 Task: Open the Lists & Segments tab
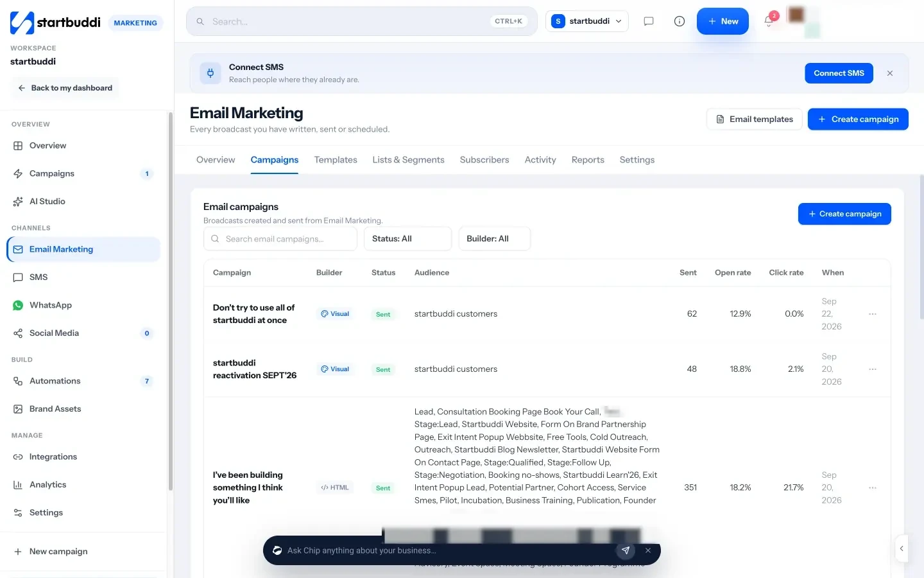pos(409,160)
